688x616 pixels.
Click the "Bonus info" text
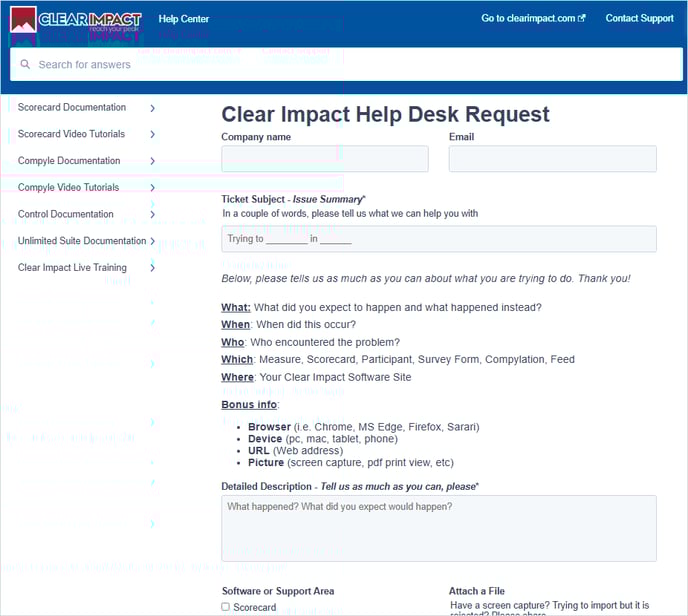pyautogui.click(x=249, y=405)
